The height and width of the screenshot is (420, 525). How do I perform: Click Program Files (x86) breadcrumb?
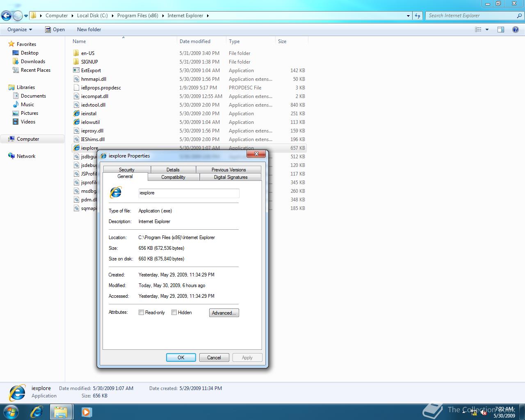pos(137,16)
